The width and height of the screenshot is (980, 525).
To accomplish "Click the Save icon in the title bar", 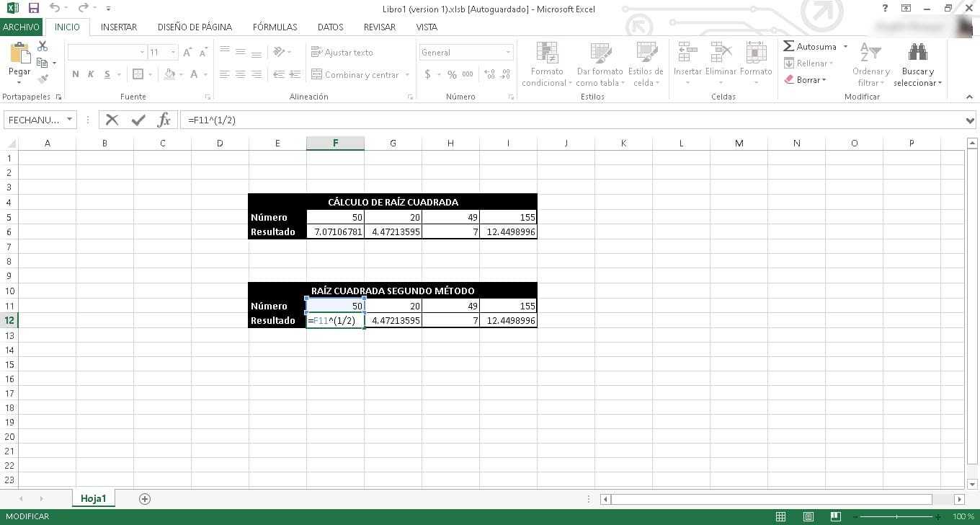I will 33,8.
